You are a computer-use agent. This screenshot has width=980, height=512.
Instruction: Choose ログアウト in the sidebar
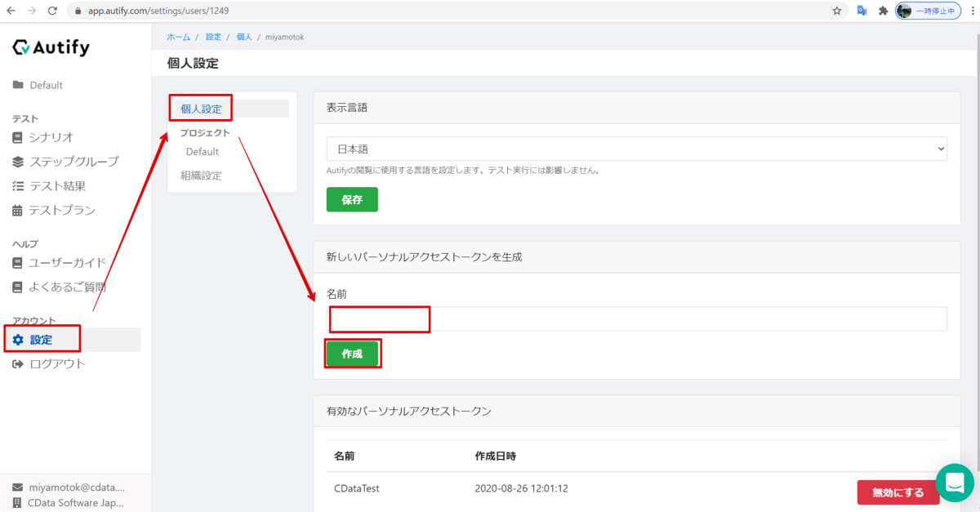click(x=58, y=364)
